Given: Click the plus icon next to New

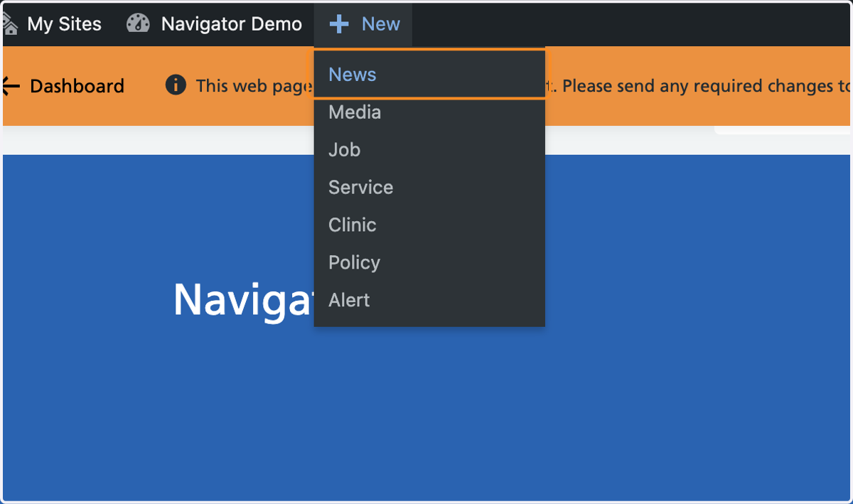Looking at the screenshot, I should click(x=339, y=24).
